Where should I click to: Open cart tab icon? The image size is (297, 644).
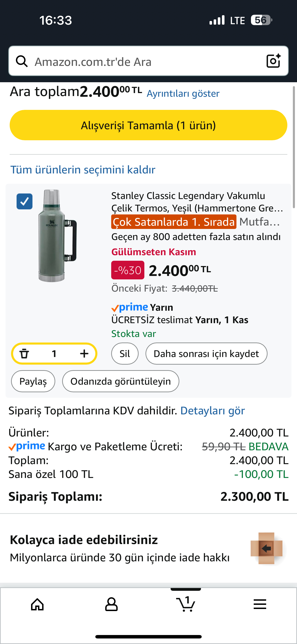pyautogui.click(x=186, y=605)
